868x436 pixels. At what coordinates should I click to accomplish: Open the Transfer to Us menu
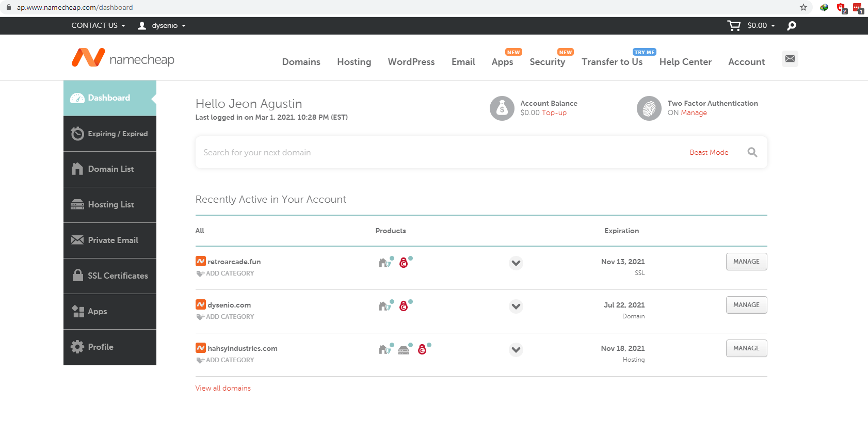coord(612,62)
